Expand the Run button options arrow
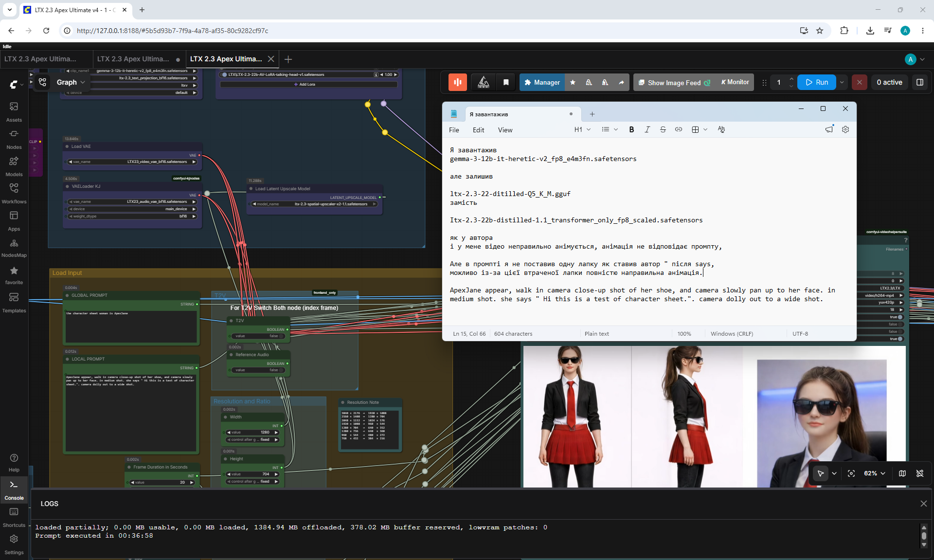 tap(842, 82)
